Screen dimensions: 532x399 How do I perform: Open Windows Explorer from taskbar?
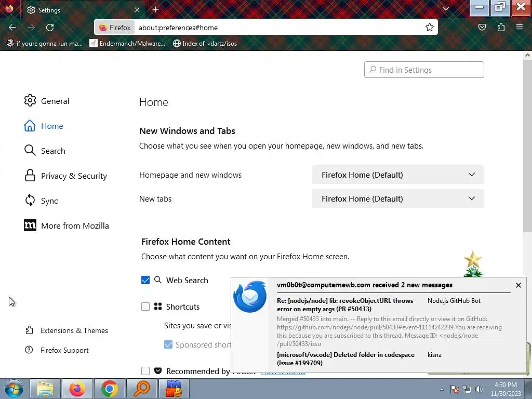pyautogui.click(x=45, y=389)
